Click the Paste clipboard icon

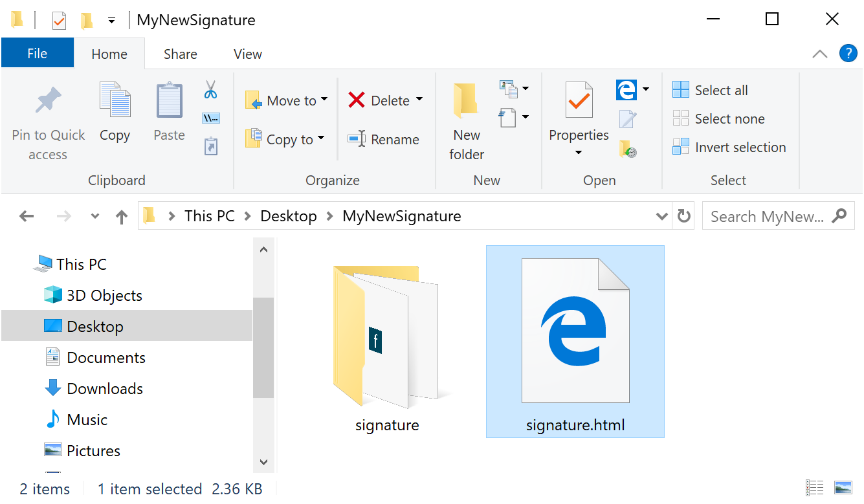170,100
